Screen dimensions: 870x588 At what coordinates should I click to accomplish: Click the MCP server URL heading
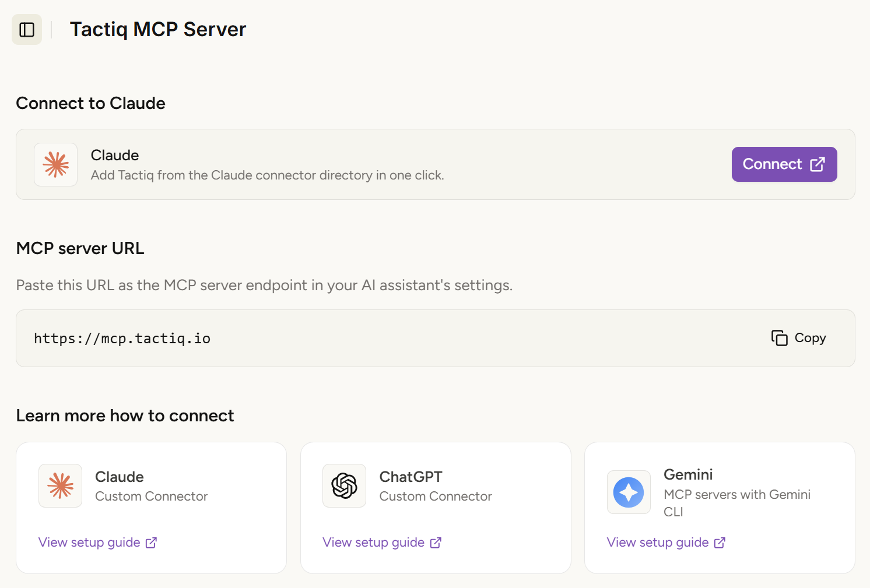coord(80,248)
